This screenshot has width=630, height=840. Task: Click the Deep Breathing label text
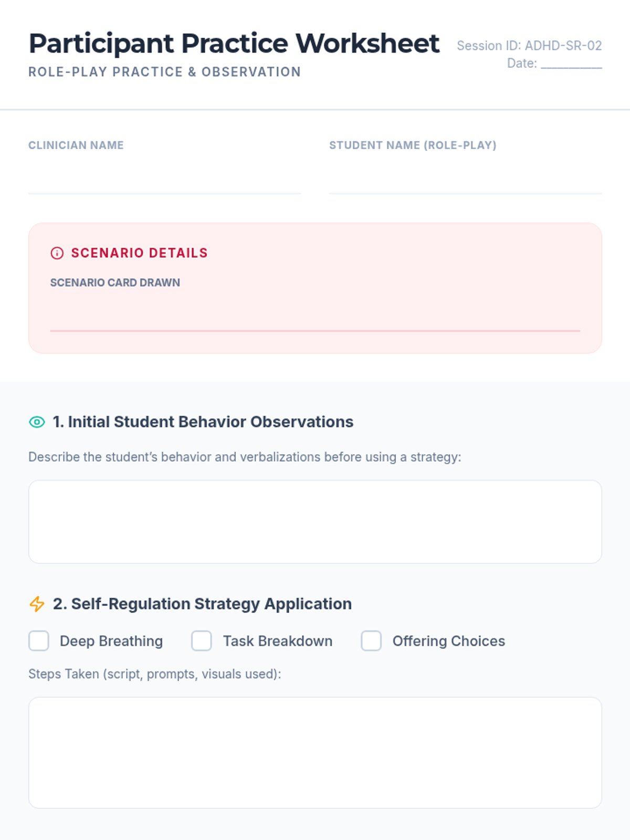pyautogui.click(x=111, y=641)
